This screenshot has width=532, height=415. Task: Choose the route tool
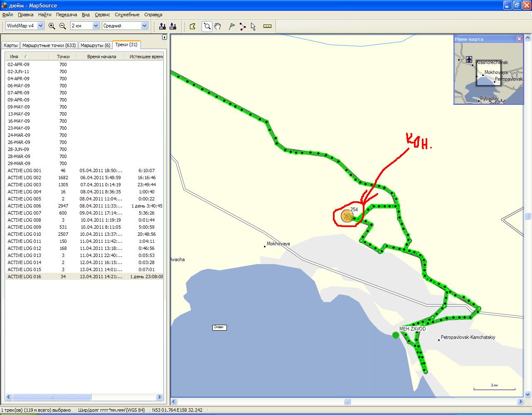click(x=242, y=26)
